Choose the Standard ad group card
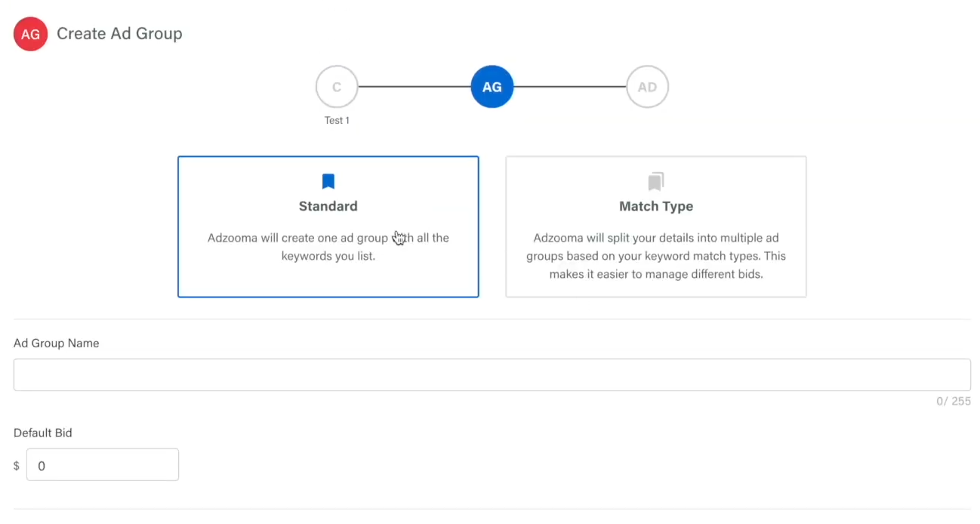This screenshot has height=524, width=980. 328,227
